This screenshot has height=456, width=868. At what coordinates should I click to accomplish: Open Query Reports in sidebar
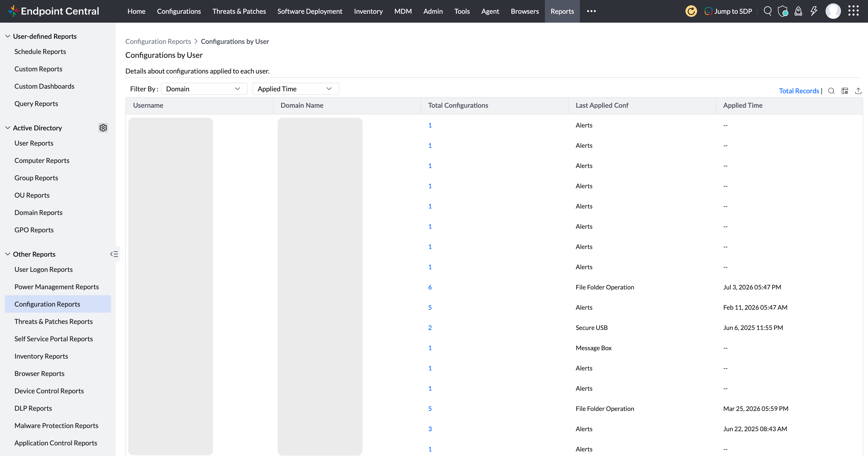36,103
